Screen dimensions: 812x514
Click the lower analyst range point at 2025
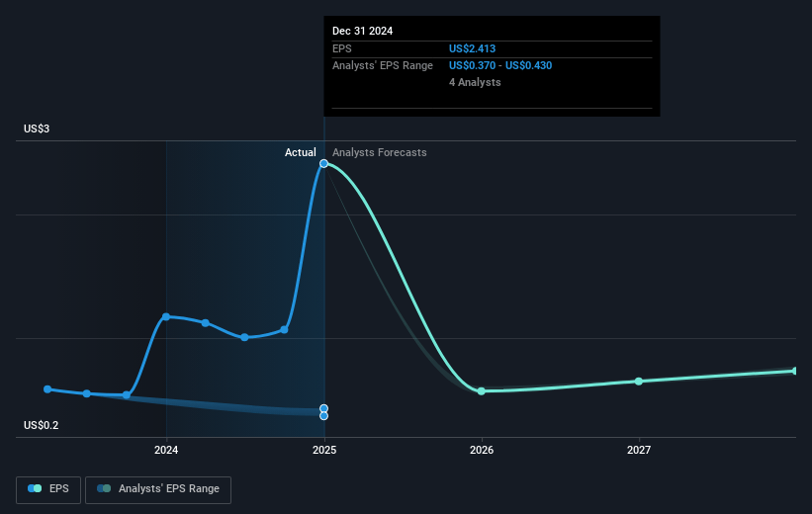pyautogui.click(x=323, y=416)
